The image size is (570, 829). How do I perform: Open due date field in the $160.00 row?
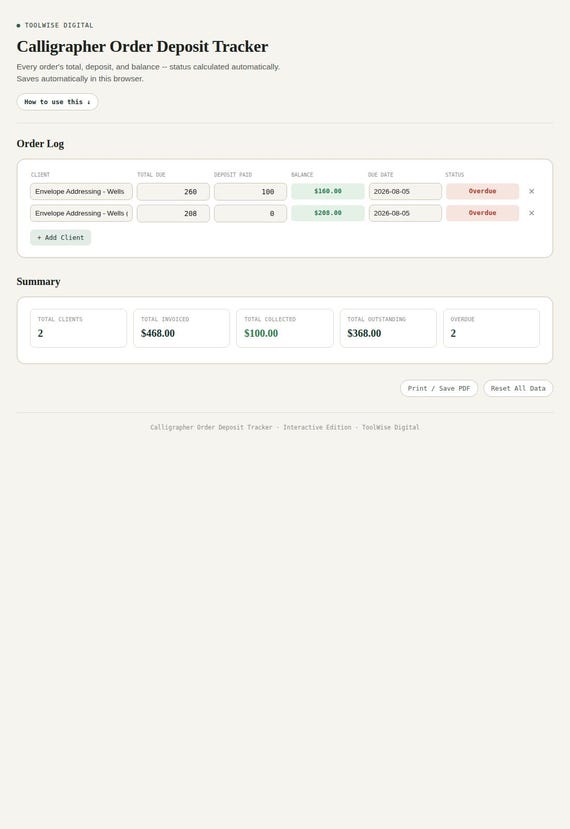pos(405,191)
